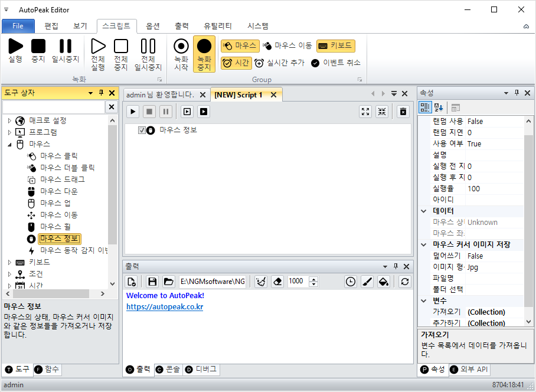Open the 옵션 ribbon tab
Image resolution: width=536 pixels, height=392 pixels.
(x=152, y=26)
